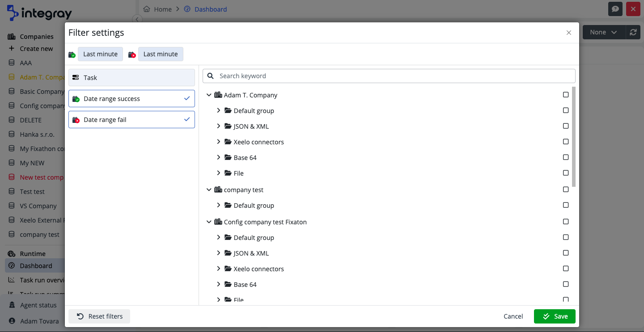Close the Filter settings dialog

pyautogui.click(x=569, y=33)
